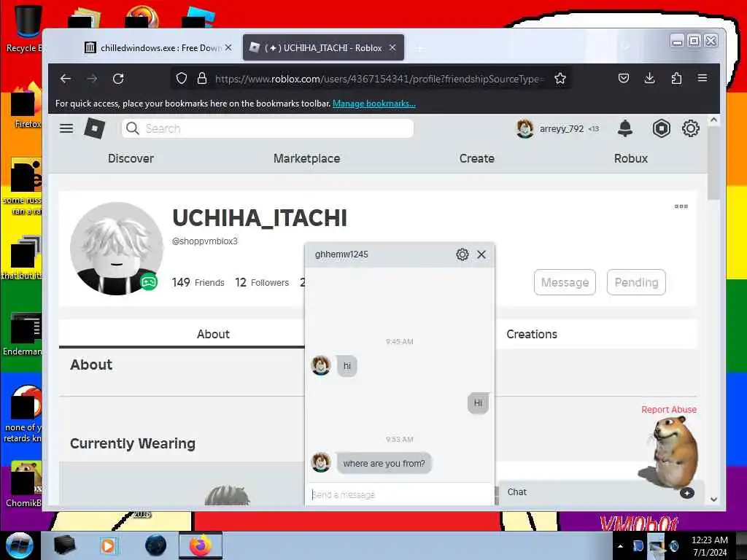
Task: Click the Send a message input box
Action: click(x=399, y=494)
